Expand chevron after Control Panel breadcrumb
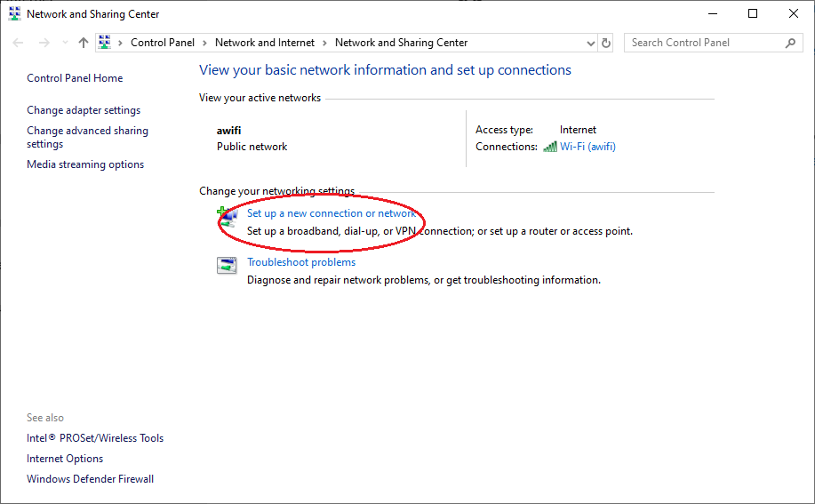 tap(204, 43)
